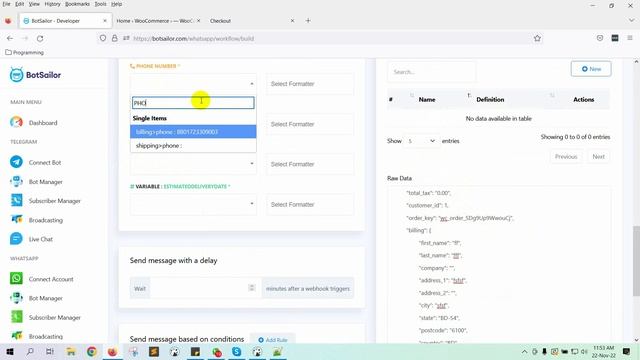Click the Add Rule button

273,340
